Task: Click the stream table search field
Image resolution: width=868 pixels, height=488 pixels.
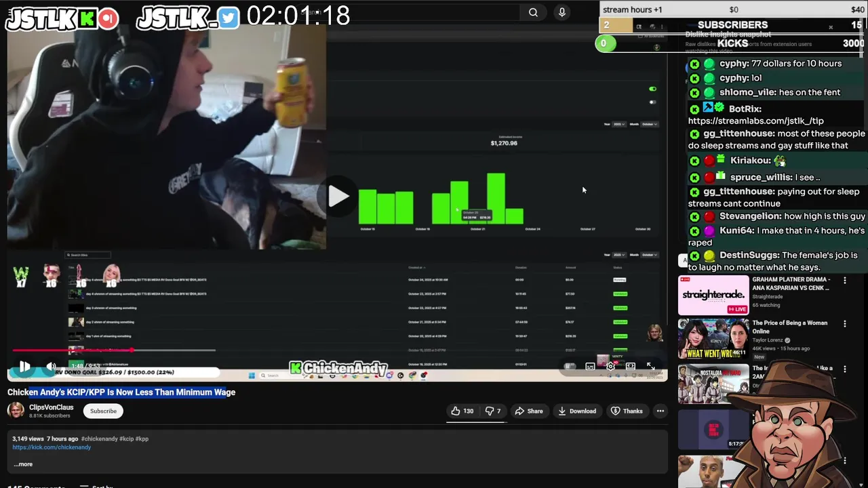Action: tap(88, 255)
